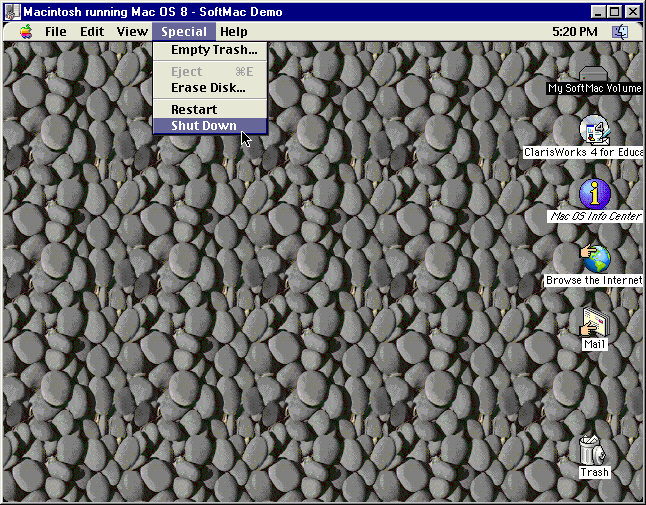Select the Mac OS Info Center icon
The height and width of the screenshot is (505, 646).
(595, 194)
